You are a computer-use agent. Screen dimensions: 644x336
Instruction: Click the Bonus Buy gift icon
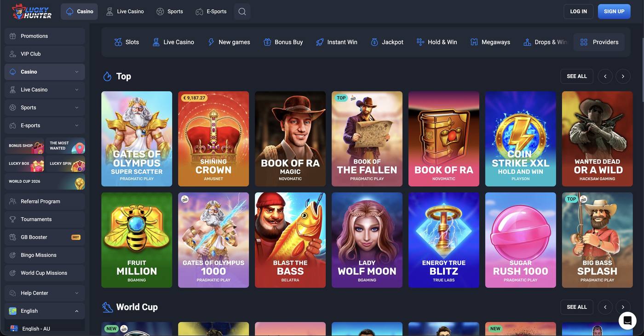[267, 42]
